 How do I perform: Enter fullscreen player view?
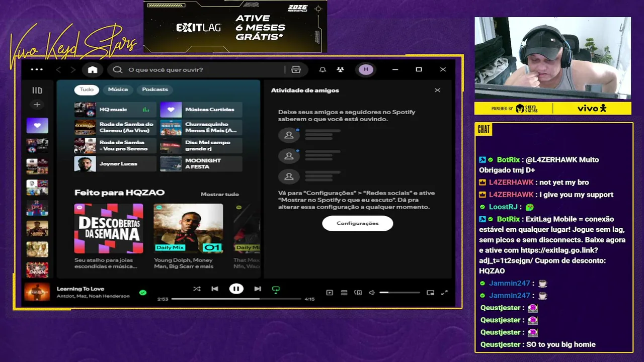tap(444, 293)
